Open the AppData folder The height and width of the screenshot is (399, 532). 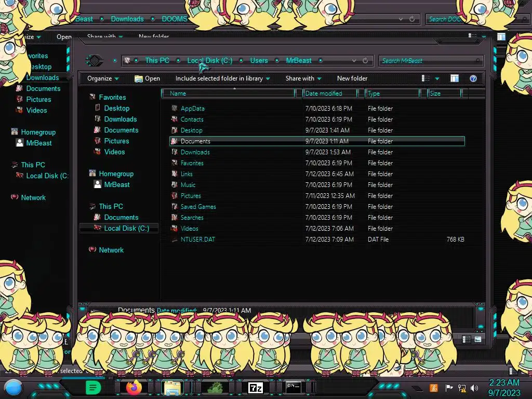pos(192,109)
